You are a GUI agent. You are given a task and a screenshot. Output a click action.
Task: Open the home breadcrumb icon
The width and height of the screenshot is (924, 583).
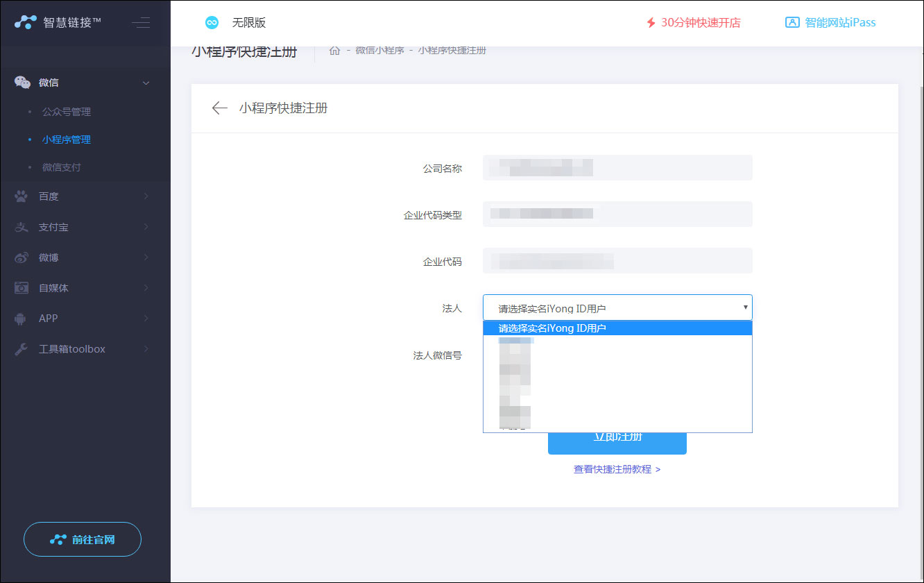pyautogui.click(x=334, y=50)
